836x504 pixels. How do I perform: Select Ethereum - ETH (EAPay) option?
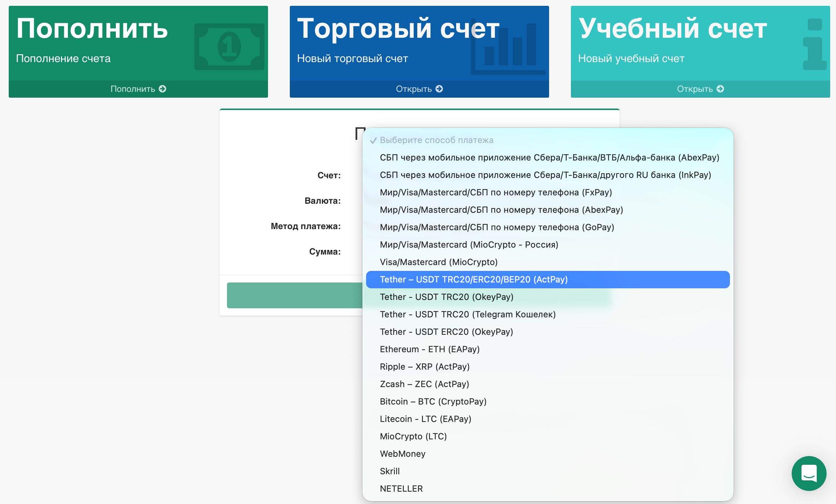430,349
